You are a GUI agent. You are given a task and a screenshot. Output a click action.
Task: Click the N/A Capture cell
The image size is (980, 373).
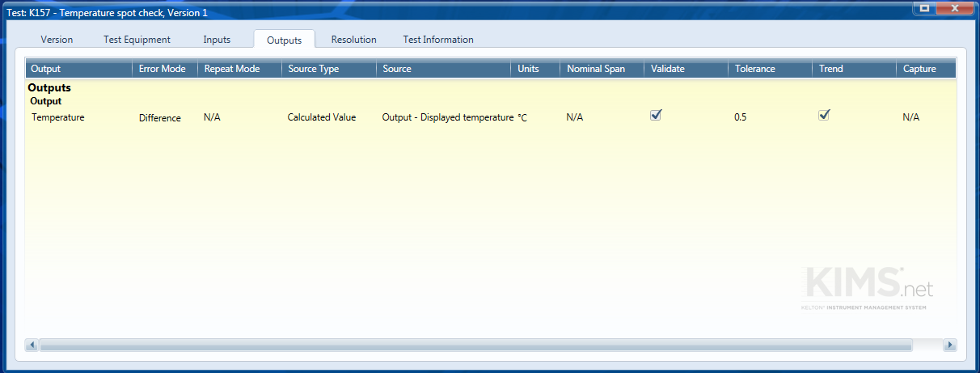(911, 117)
